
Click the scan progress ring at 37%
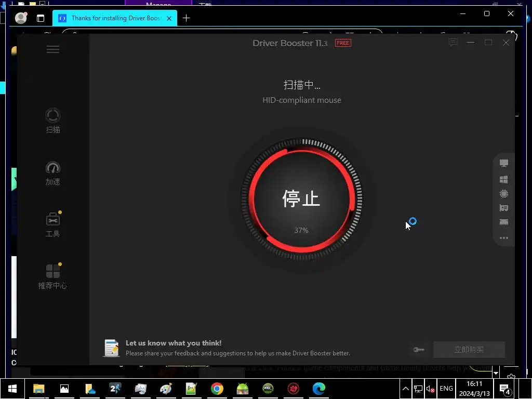(301, 199)
